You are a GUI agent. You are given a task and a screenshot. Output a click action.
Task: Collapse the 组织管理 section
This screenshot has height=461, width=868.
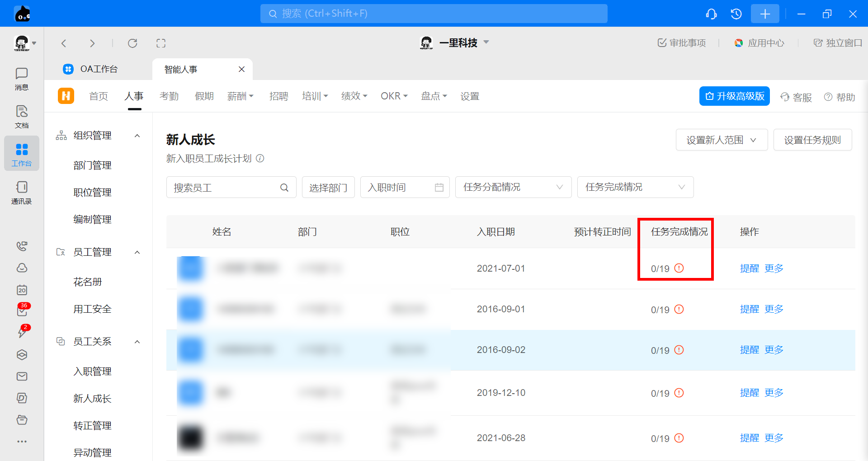(137, 136)
